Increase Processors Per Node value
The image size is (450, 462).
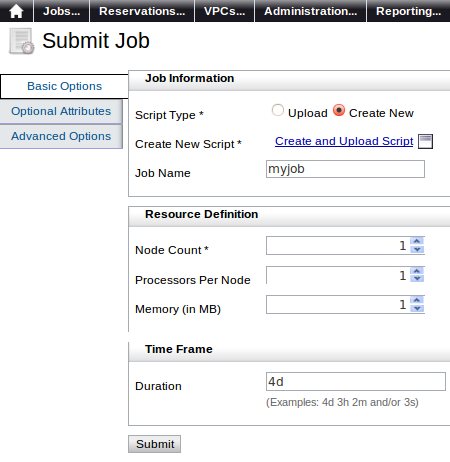(417, 271)
